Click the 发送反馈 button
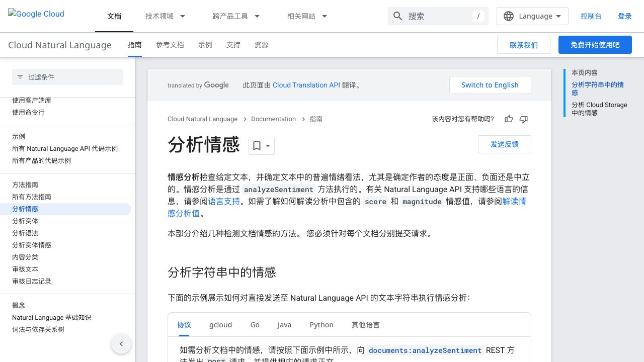 504,144
